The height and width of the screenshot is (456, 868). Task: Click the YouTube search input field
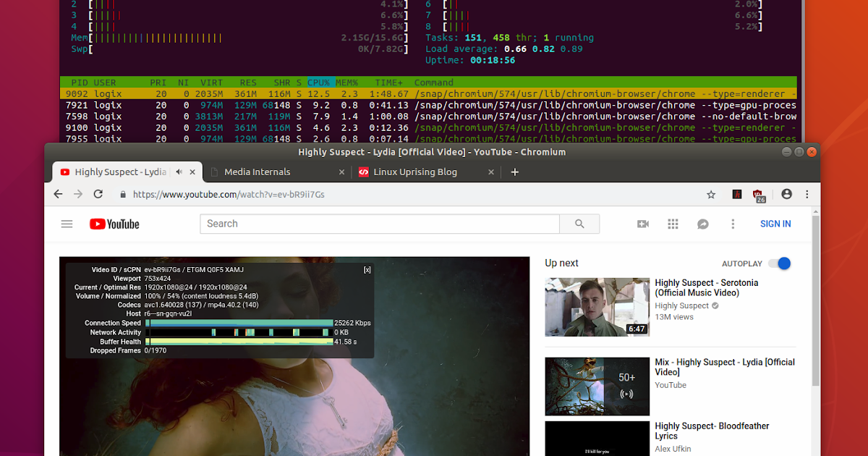pos(380,224)
